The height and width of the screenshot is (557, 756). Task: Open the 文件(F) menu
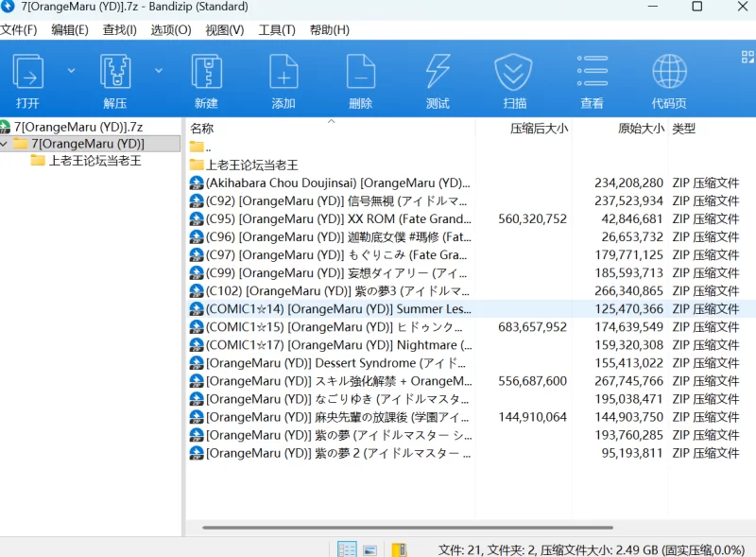(x=19, y=29)
